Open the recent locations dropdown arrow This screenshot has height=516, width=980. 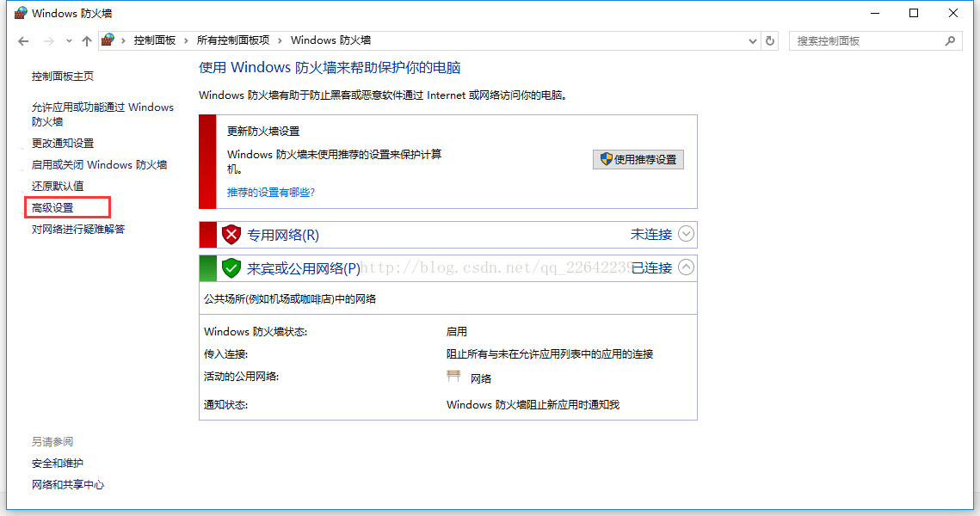click(69, 41)
